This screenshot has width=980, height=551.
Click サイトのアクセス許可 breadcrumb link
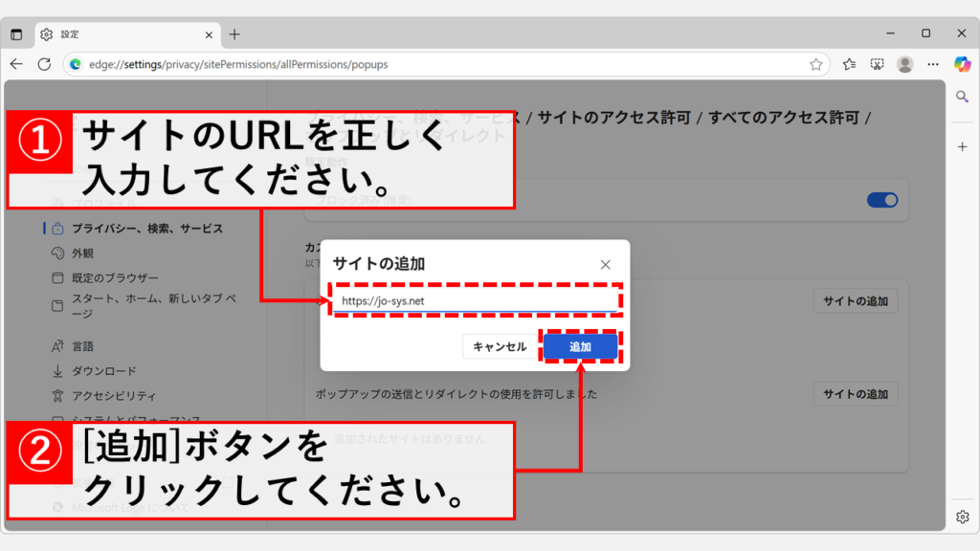click(614, 118)
